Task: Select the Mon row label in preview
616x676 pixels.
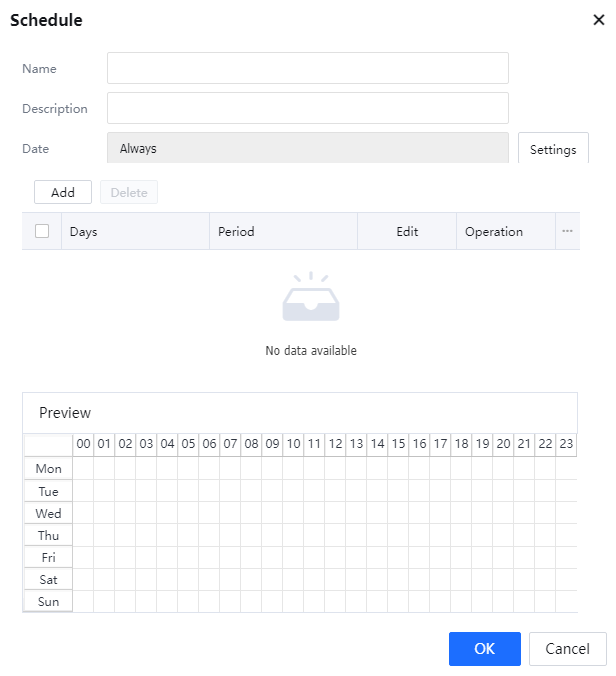Action: click(48, 469)
